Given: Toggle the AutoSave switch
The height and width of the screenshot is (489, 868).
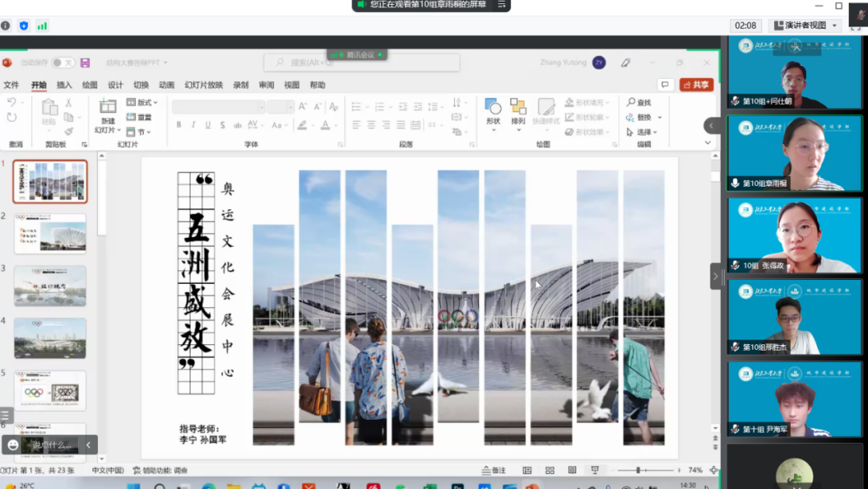Looking at the screenshot, I should 63,63.
